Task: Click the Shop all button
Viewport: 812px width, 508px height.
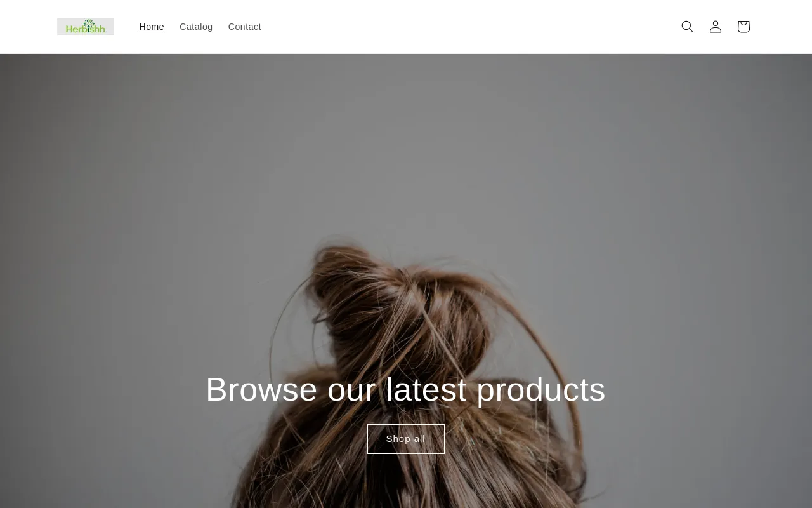Action: tap(406, 439)
